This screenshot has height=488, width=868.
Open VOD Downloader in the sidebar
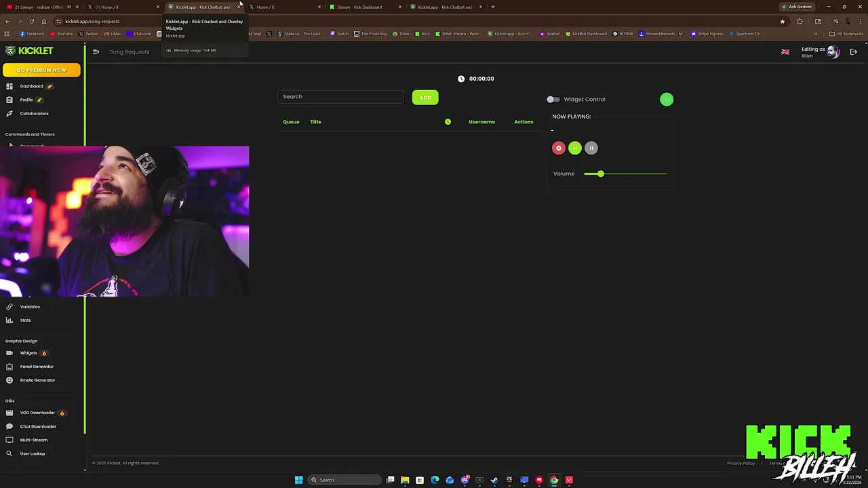[x=37, y=413]
